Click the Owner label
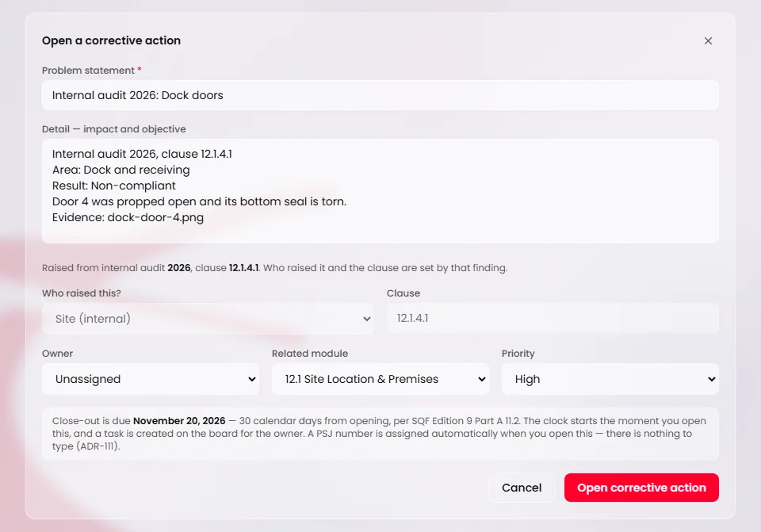Viewport: 761px width, 532px height. click(x=57, y=354)
